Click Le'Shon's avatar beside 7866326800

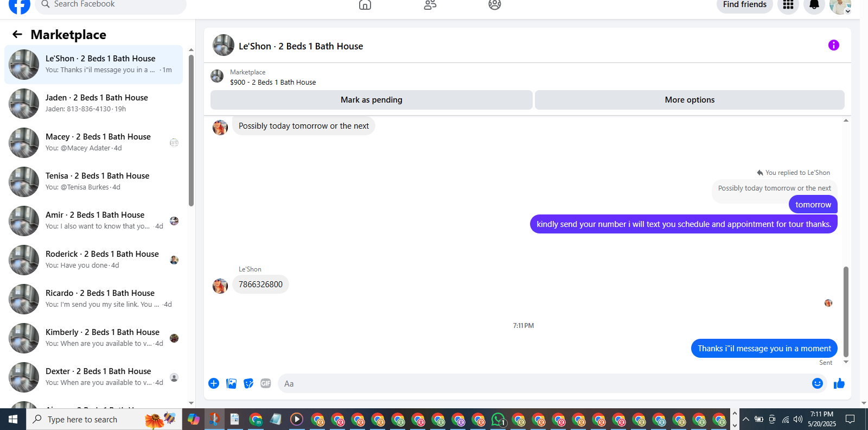[x=220, y=286]
